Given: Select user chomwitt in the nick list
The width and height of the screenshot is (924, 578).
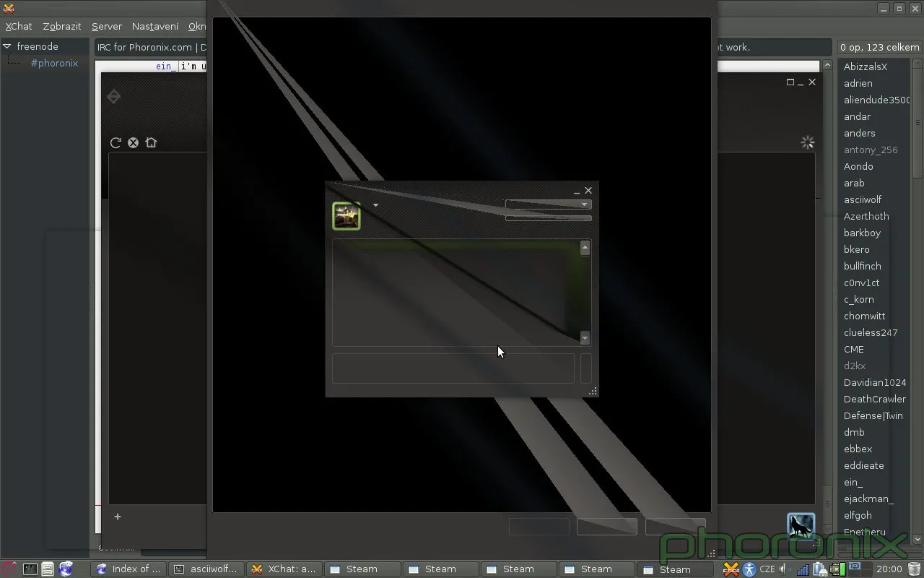Looking at the screenshot, I should 865,316.
